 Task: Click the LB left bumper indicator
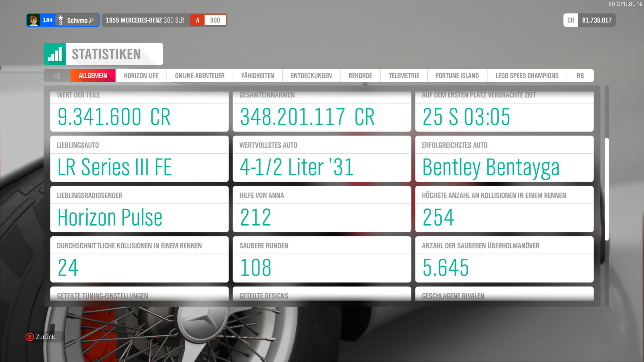click(x=57, y=76)
